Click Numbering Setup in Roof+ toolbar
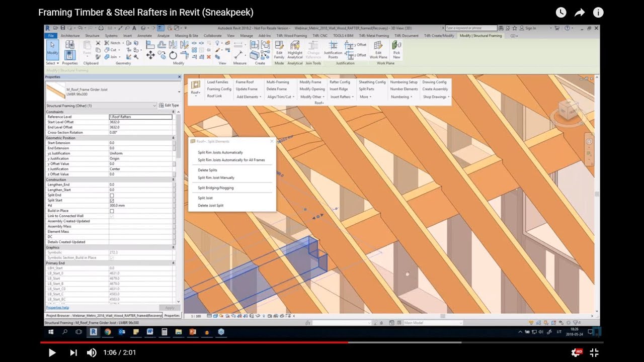Viewport: 644px width, 362px height. click(404, 82)
